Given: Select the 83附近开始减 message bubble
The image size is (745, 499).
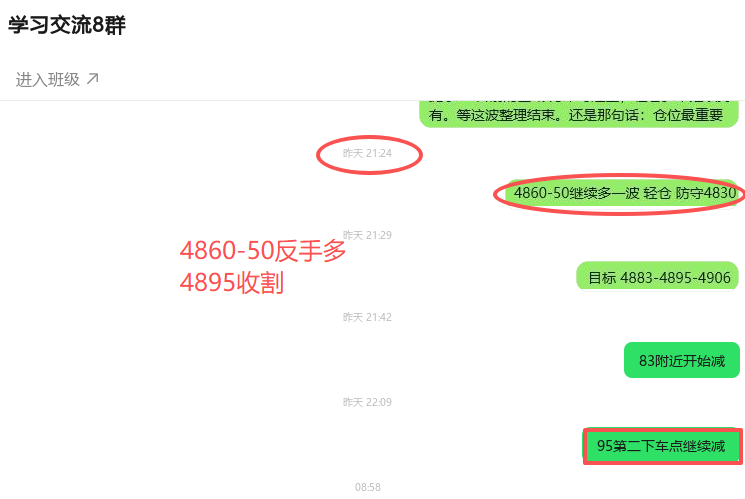Looking at the screenshot, I should (682, 360).
